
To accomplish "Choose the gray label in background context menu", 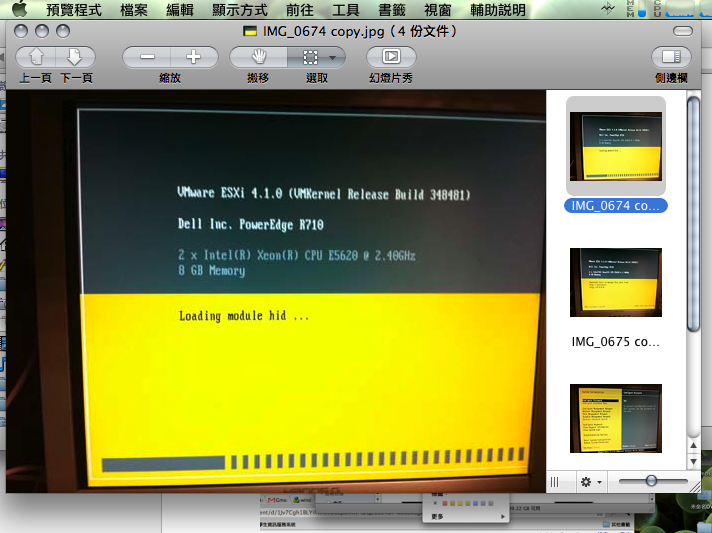I will 491,503.
